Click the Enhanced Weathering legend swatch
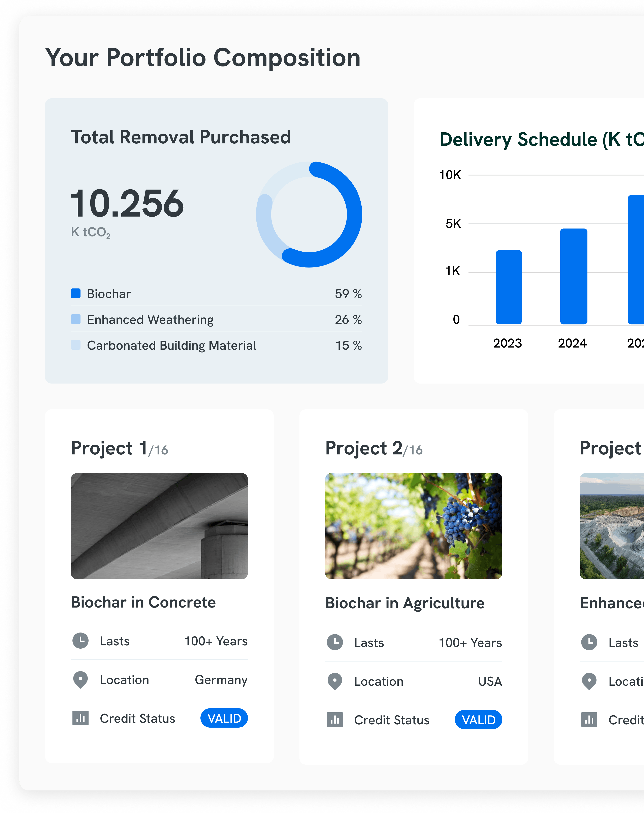 coord(76,319)
